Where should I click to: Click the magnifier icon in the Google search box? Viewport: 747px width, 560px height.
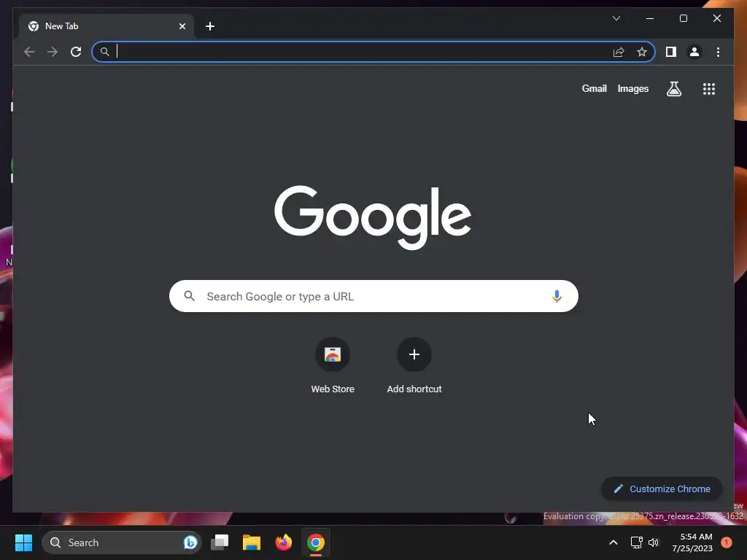point(189,296)
